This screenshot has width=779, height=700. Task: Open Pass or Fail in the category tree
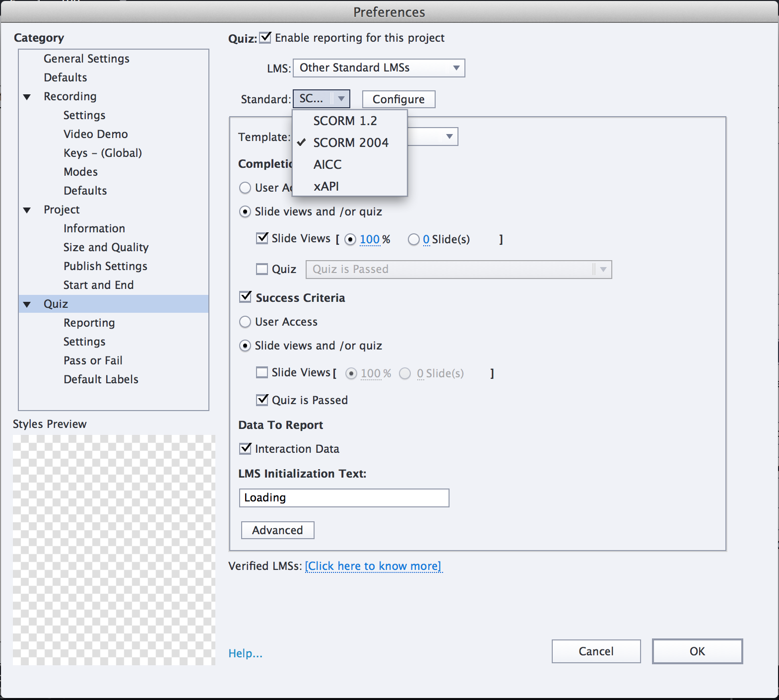(x=93, y=361)
